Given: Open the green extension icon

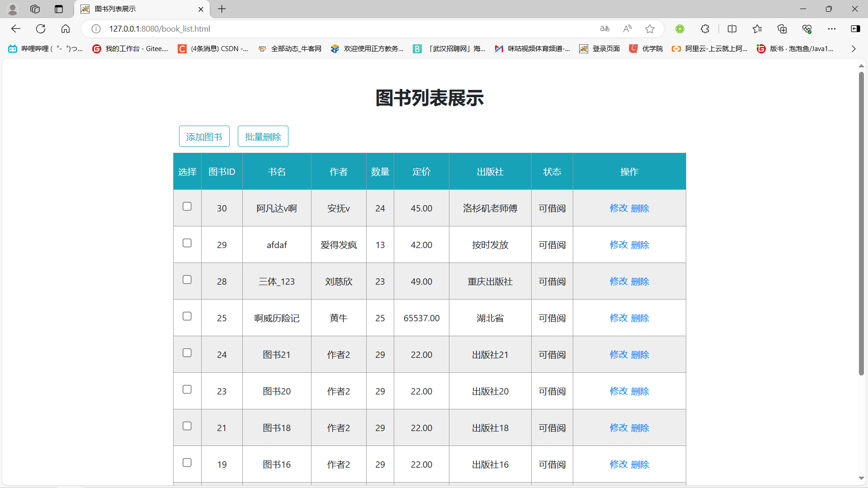Looking at the screenshot, I should pos(680,29).
